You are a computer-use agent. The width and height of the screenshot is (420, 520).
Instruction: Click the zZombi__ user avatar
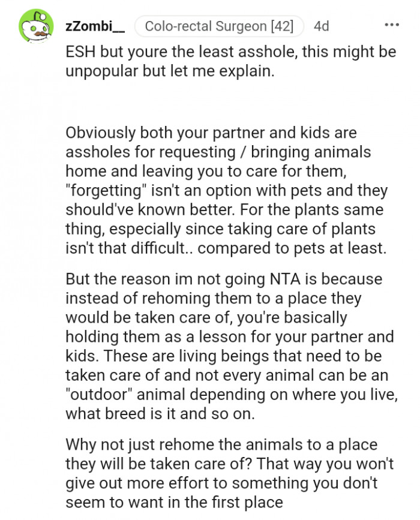click(x=35, y=26)
